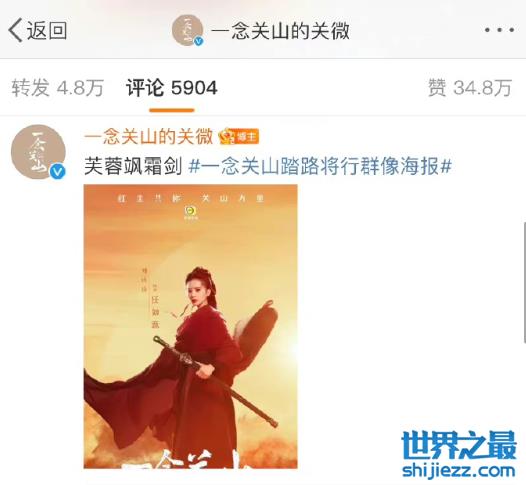Switch to 转发 4.8万 reposts tab
This screenshot has height=485, width=526.
tap(58, 88)
